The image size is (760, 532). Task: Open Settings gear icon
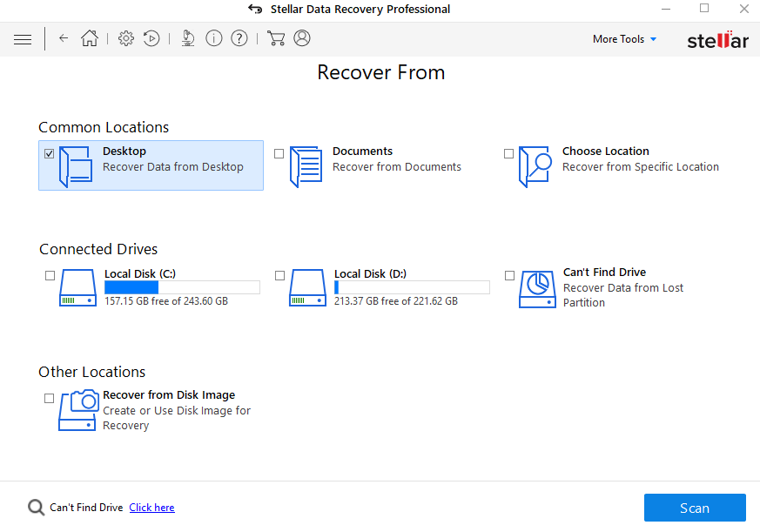[126, 37]
